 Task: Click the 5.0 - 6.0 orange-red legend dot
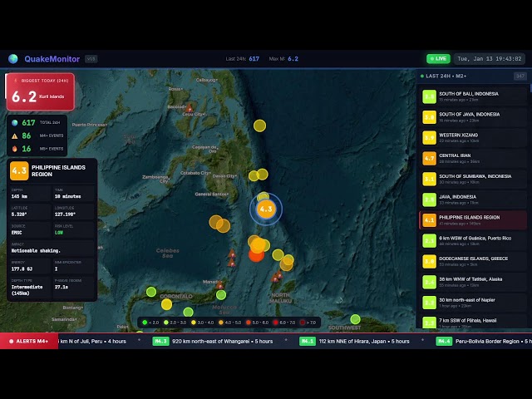pos(249,323)
